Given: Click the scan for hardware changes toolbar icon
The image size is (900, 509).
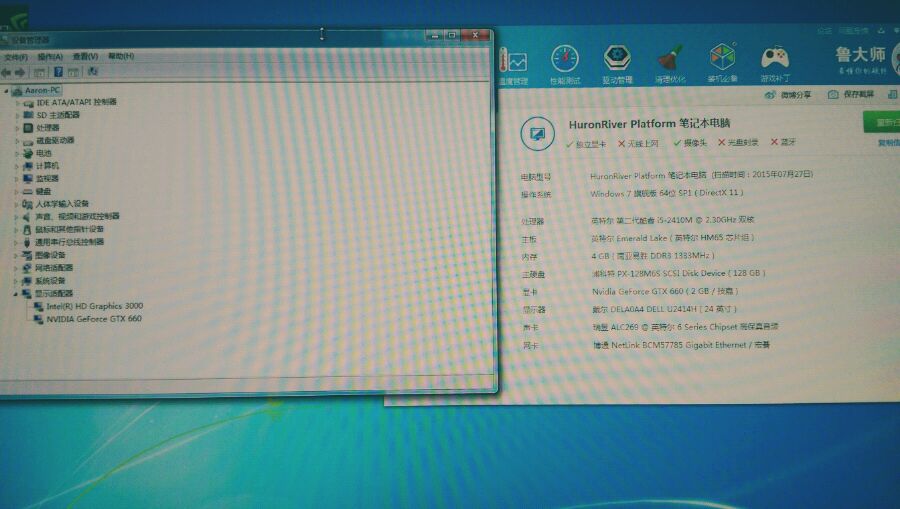Looking at the screenshot, I should point(92,71).
